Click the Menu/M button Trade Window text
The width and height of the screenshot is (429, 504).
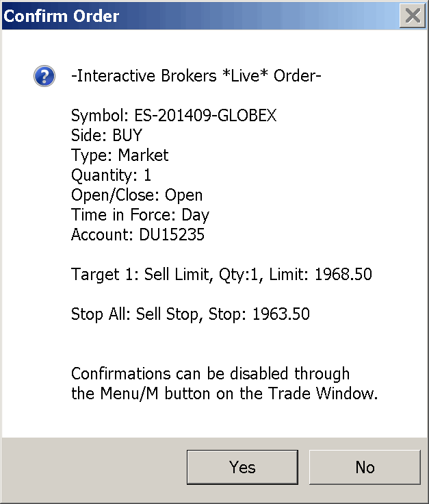click(x=224, y=394)
